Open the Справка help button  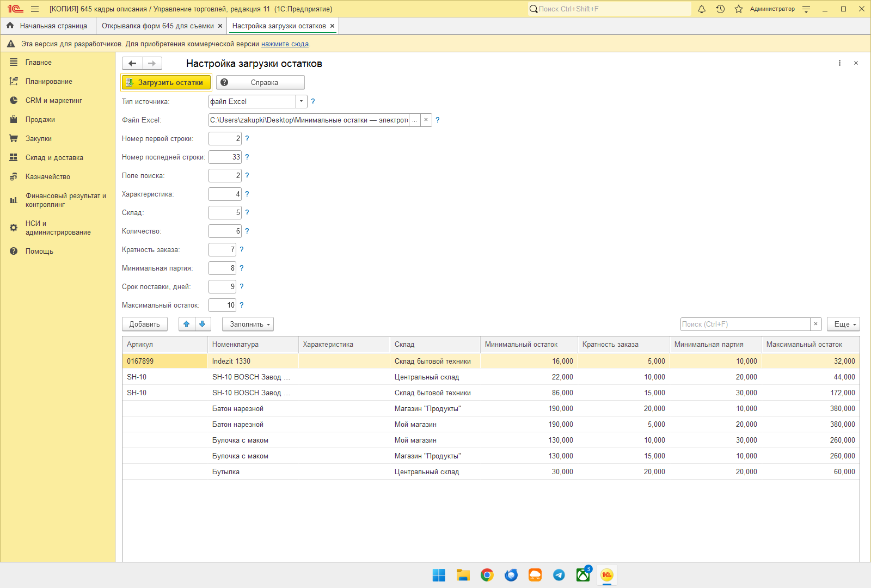pos(260,82)
